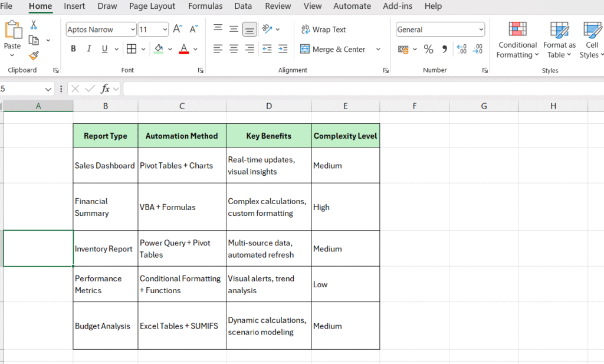Viewport: 604px width, 364px height.
Task: Apply Percent Style format
Action: 428,50
